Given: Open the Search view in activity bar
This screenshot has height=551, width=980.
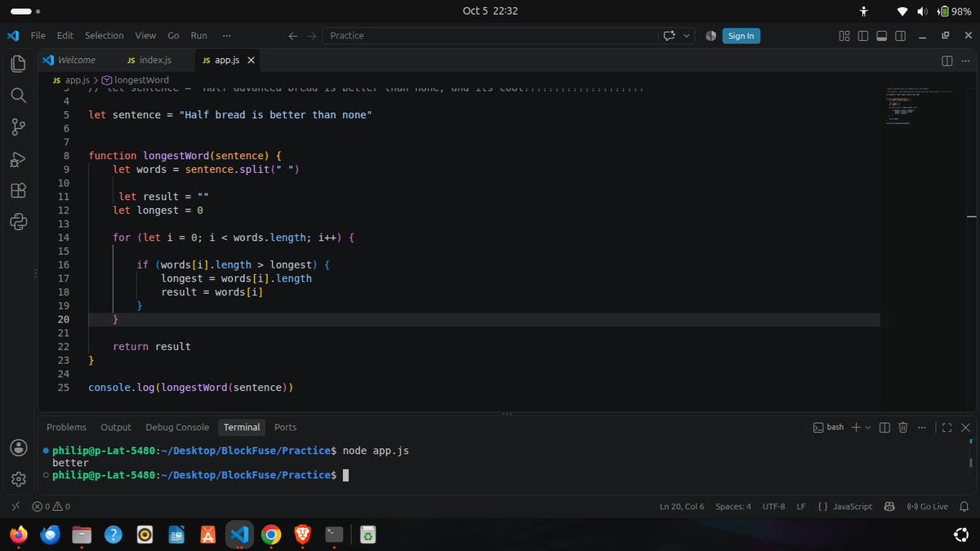Looking at the screenshot, I should pyautogui.click(x=18, y=96).
